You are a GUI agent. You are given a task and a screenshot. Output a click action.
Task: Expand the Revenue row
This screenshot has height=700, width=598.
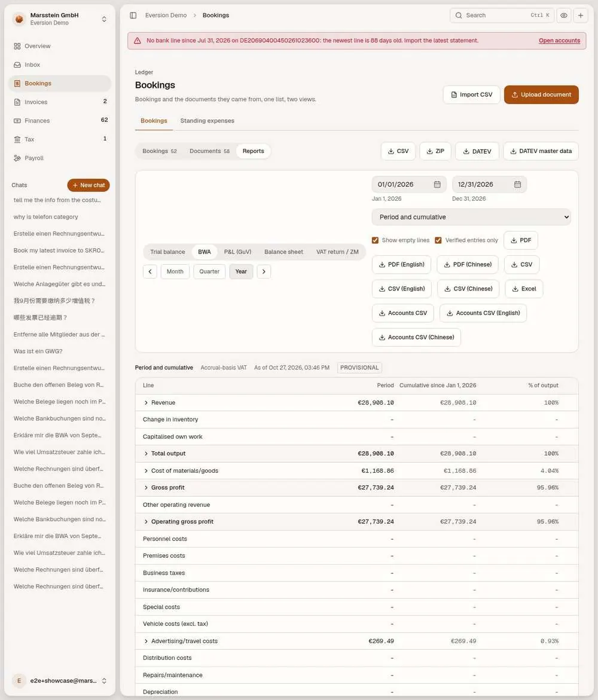(146, 403)
